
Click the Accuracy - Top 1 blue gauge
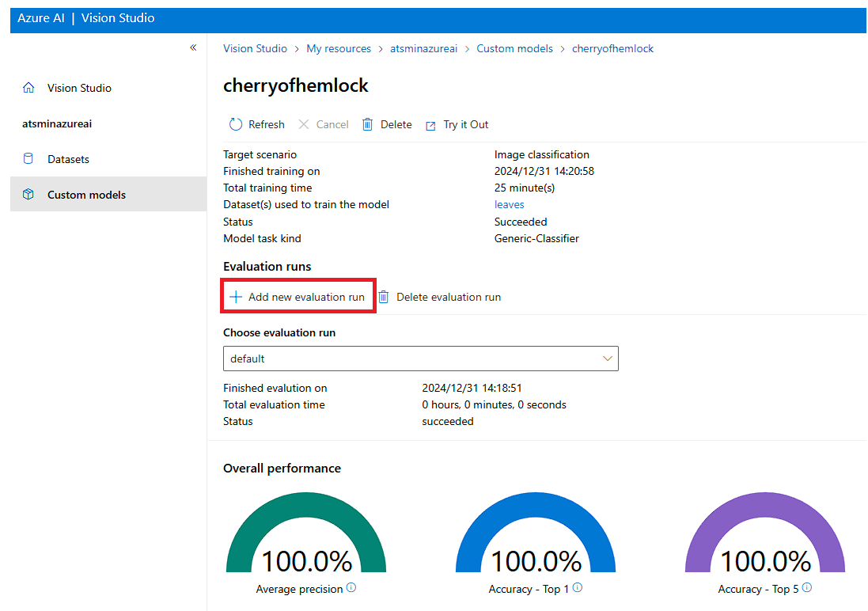(x=536, y=532)
